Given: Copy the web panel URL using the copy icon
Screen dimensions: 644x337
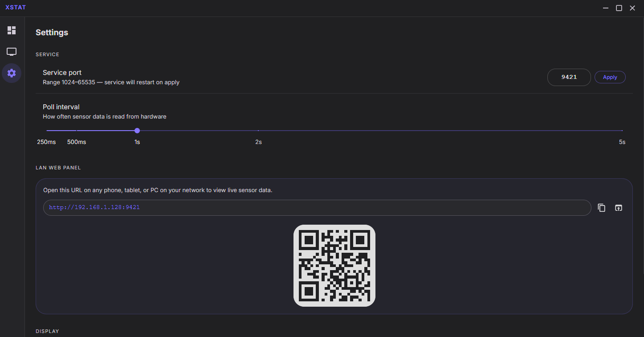Looking at the screenshot, I should tap(601, 208).
